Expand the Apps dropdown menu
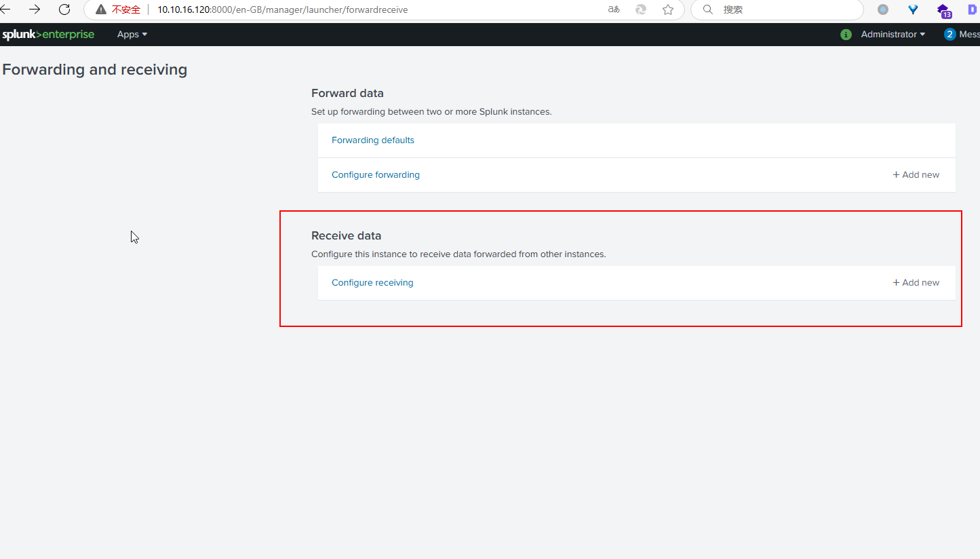980x559 pixels. pyautogui.click(x=132, y=35)
